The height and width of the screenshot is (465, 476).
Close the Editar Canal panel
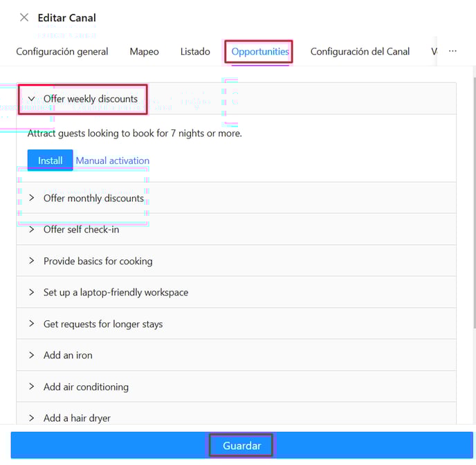point(25,17)
